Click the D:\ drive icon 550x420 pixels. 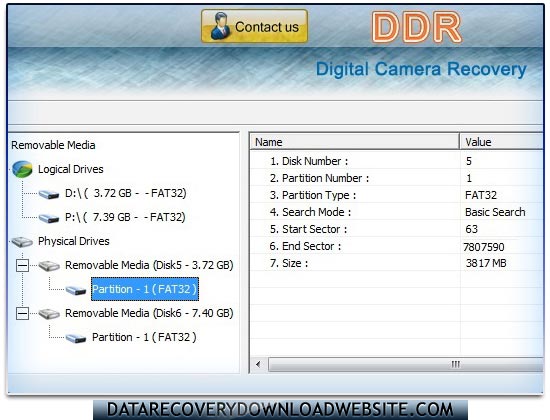(x=49, y=194)
